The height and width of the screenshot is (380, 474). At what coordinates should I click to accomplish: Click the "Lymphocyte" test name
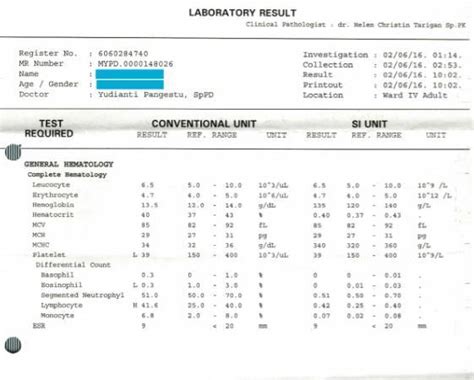tap(62, 305)
